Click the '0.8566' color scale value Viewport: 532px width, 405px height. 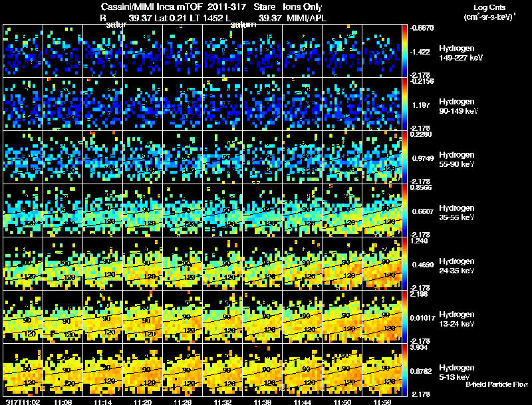pyautogui.click(x=421, y=188)
